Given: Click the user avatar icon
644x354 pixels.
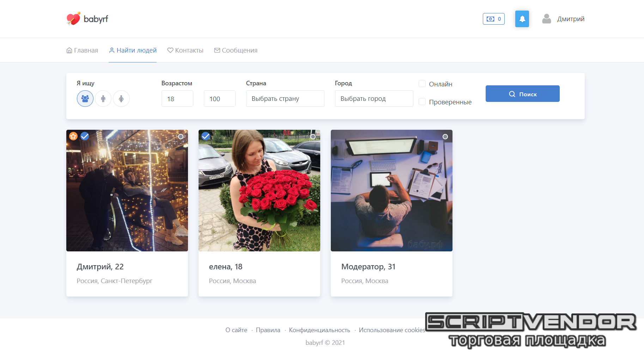Looking at the screenshot, I should (x=547, y=19).
